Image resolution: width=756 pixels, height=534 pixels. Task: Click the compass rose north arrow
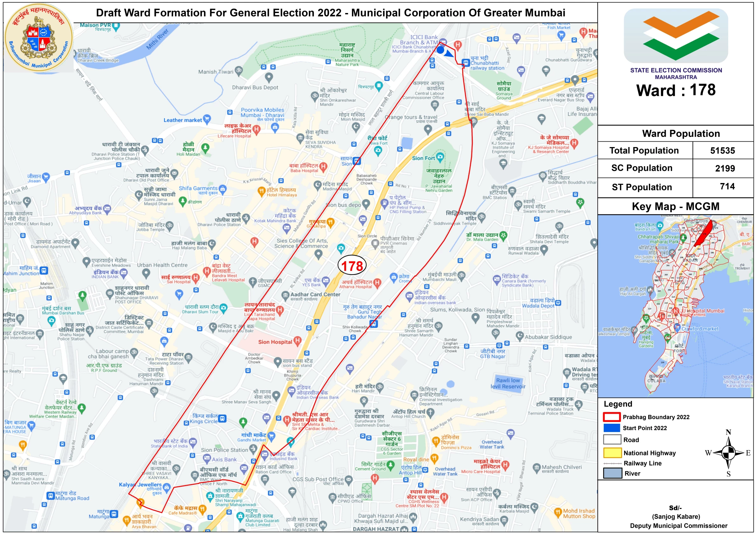point(728,442)
